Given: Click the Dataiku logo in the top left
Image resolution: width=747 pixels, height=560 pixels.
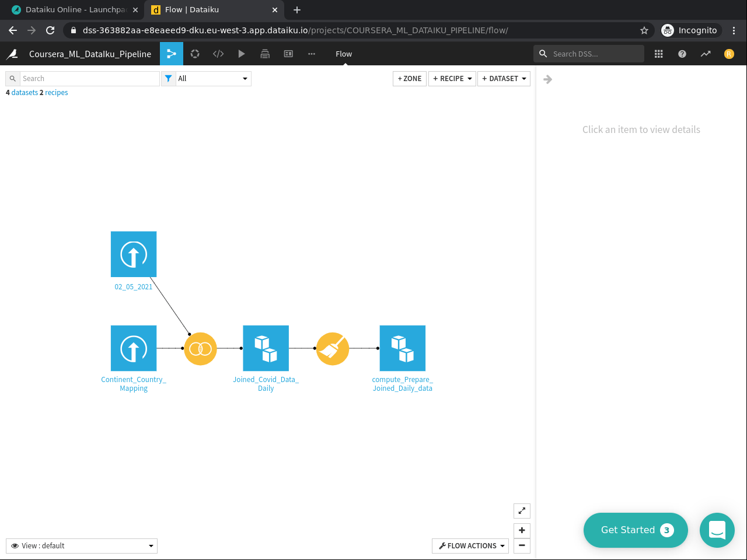Looking at the screenshot, I should [x=12, y=54].
